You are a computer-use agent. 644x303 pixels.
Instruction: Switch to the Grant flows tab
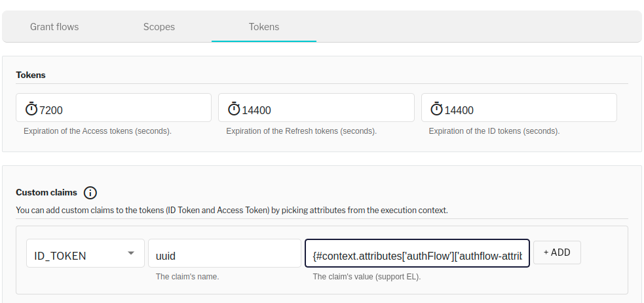pos(54,27)
